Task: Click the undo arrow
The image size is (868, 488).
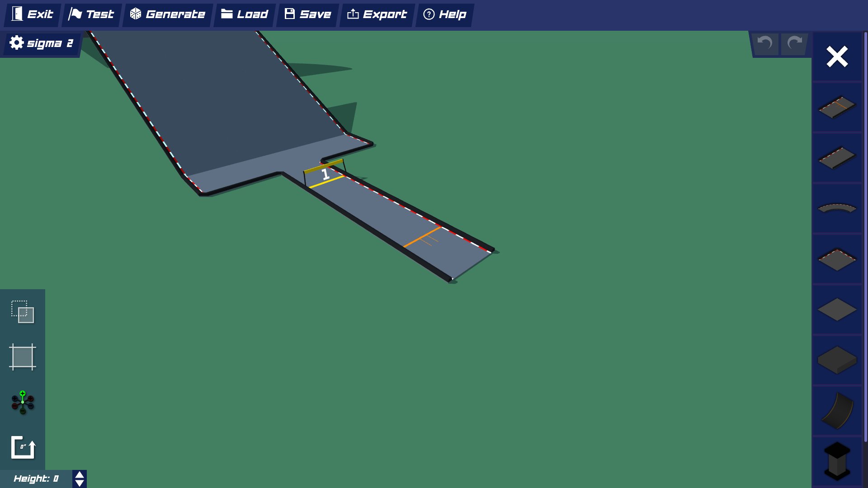Action: coord(765,43)
